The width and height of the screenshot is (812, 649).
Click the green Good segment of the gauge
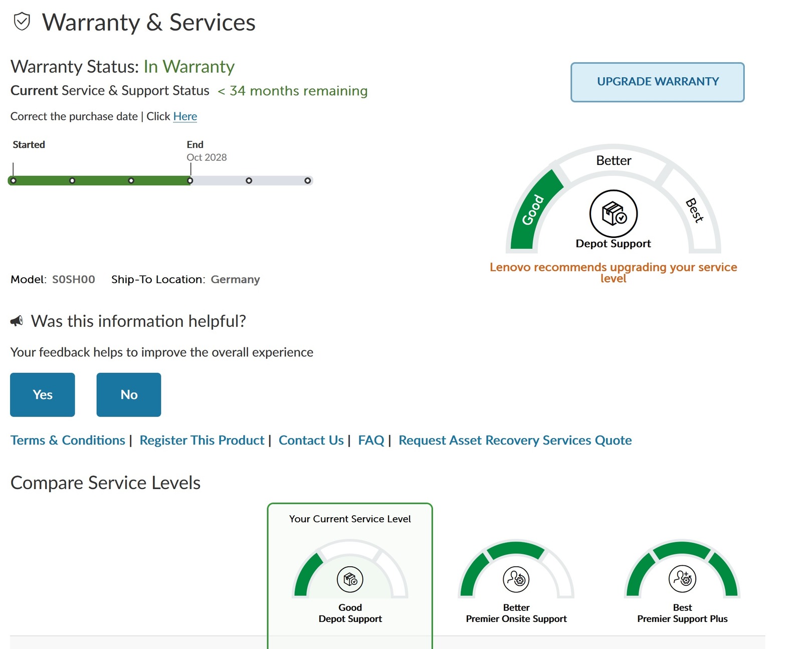coord(532,210)
